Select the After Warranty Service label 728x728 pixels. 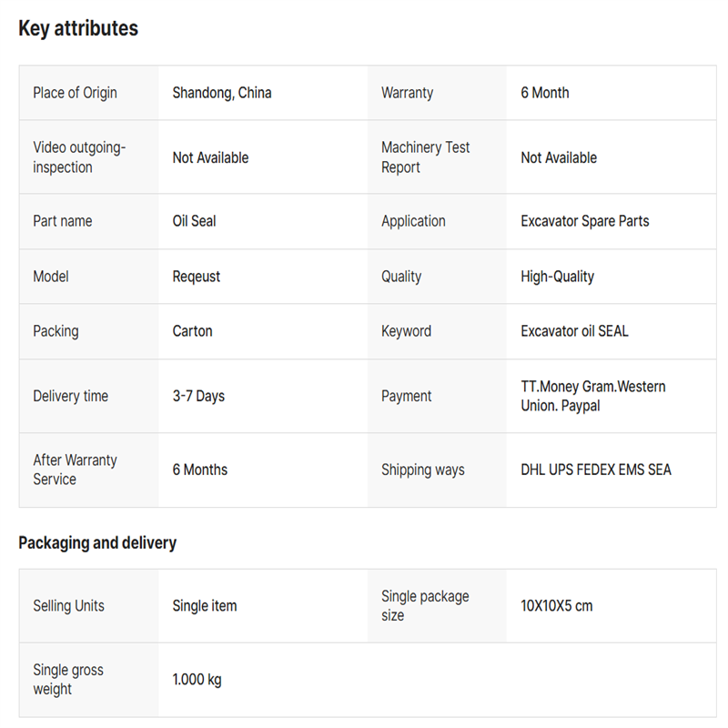pyautogui.click(x=75, y=470)
